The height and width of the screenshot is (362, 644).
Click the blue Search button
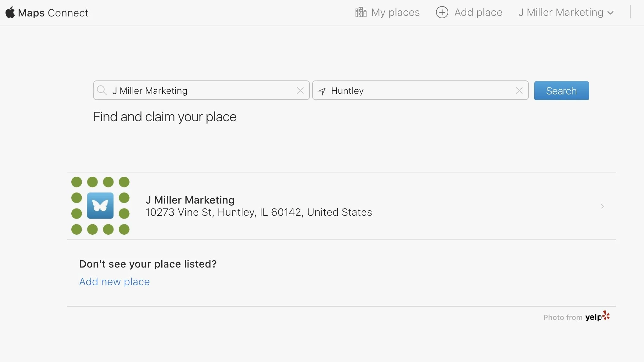[561, 90]
